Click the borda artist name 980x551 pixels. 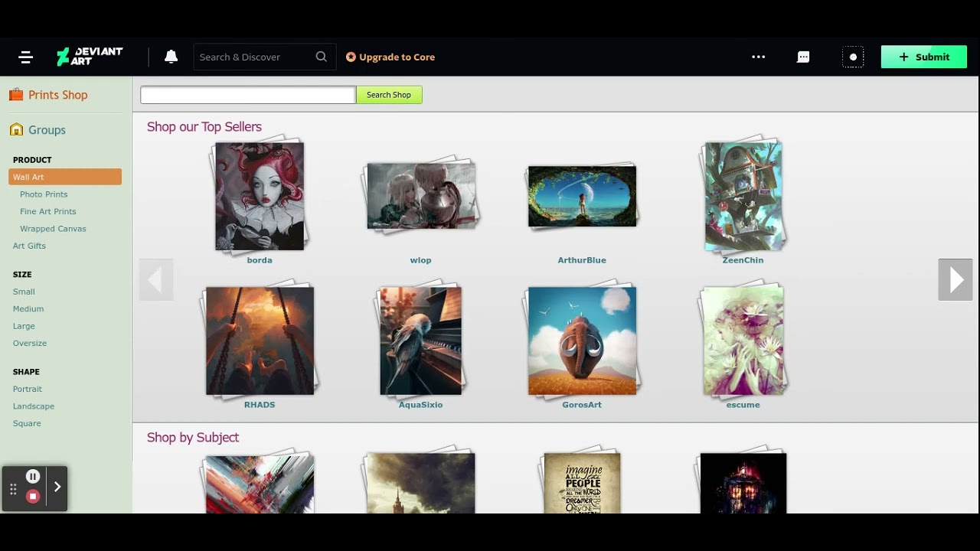click(x=260, y=260)
